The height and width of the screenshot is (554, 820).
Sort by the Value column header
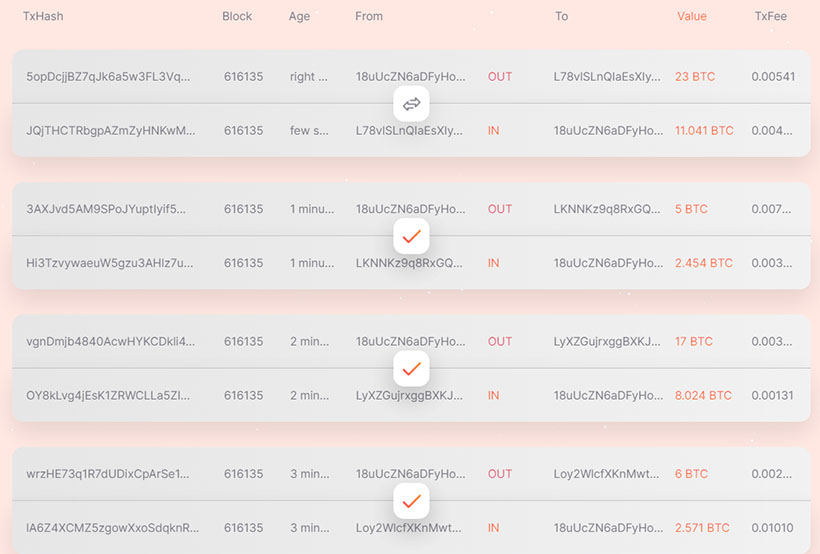point(692,16)
